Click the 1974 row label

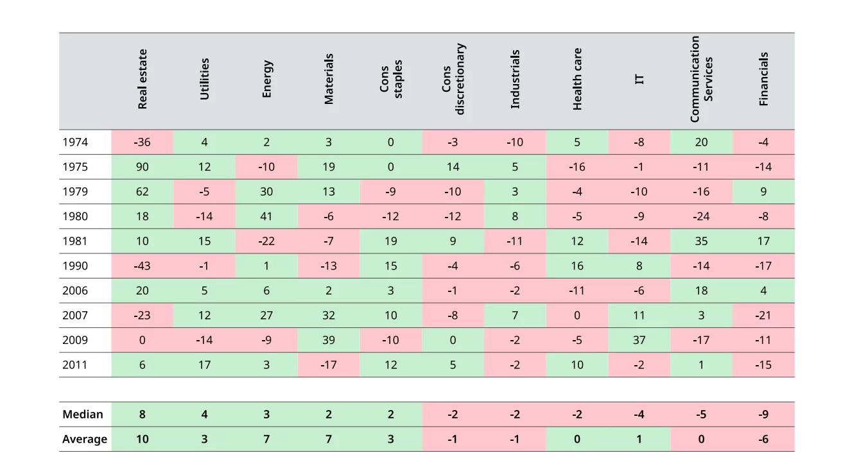click(75, 142)
